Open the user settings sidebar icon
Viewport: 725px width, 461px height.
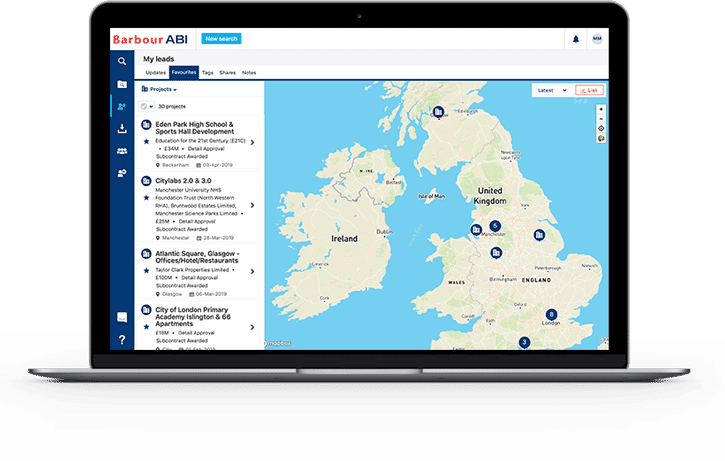click(x=122, y=173)
